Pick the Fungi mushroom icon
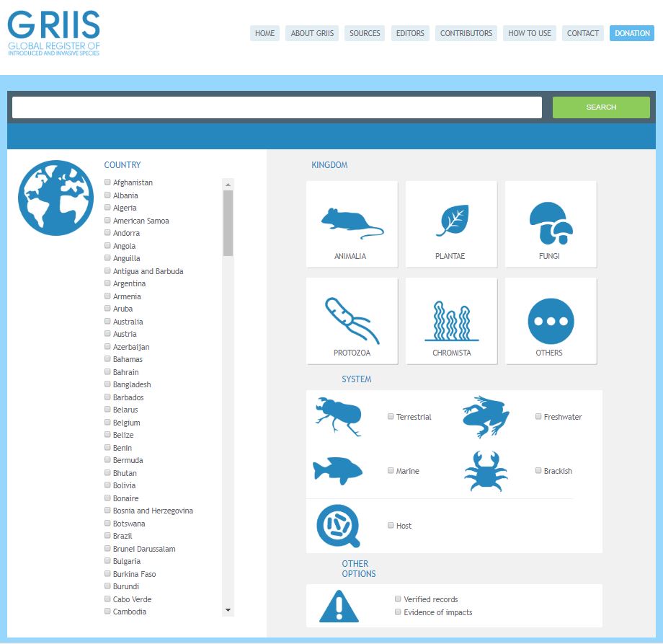The height and width of the screenshot is (644, 663). pyautogui.click(x=551, y=222)
